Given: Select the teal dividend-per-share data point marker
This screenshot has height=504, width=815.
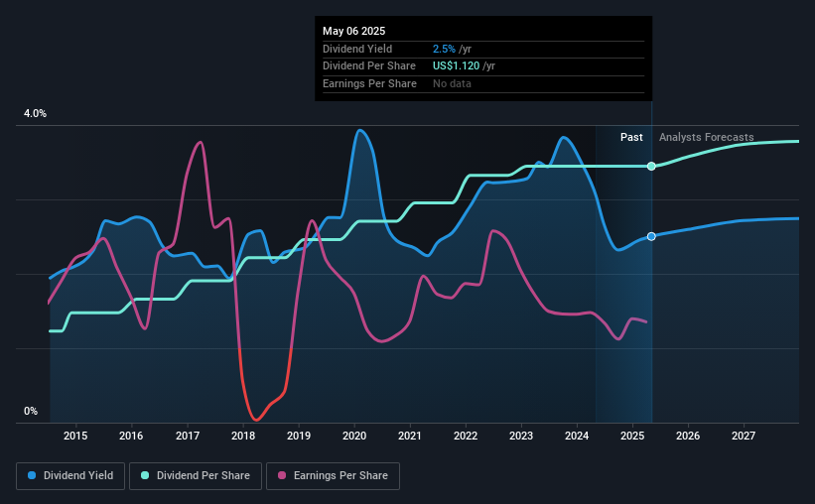Looking at the screenshot, I should [x=651, y=167].
